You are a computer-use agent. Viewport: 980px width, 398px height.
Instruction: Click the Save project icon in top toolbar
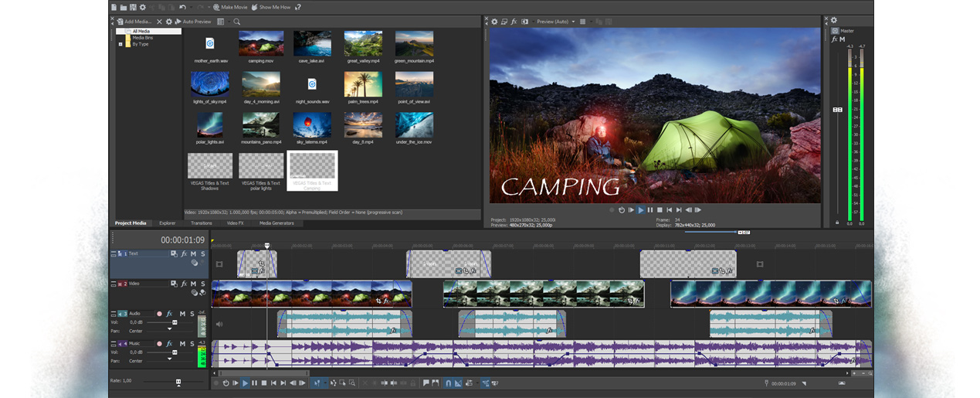[132, 7]
